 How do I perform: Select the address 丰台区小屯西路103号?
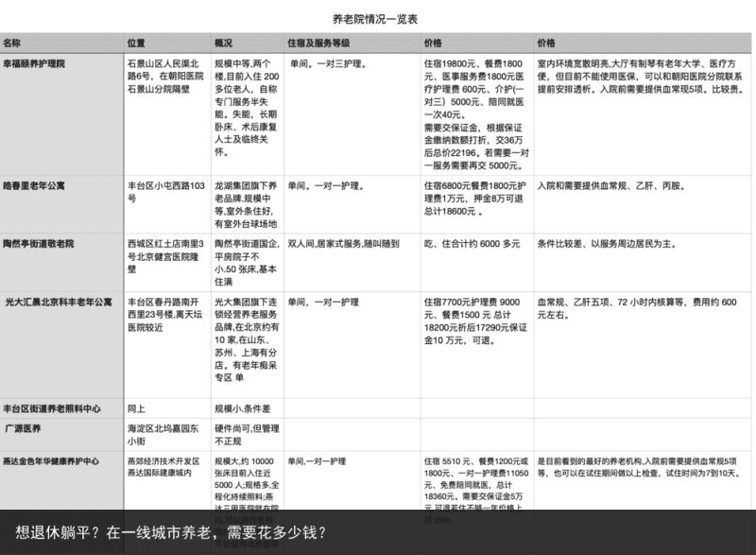pos(166,192)
